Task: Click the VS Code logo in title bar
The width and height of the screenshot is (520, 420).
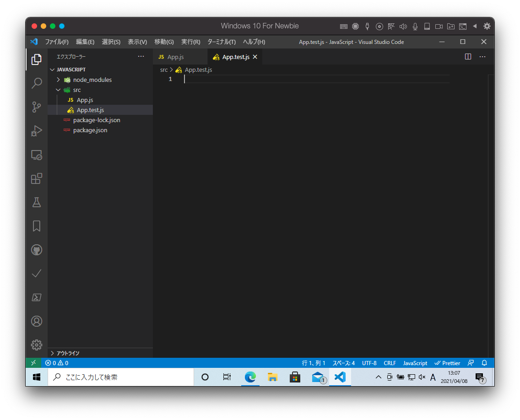Action: (x=34, y=42)
